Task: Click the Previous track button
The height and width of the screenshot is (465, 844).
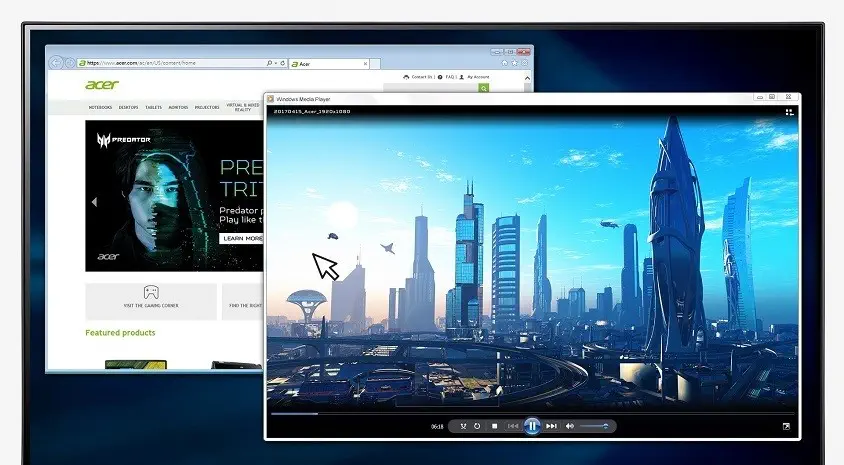Action: point(513,426)
